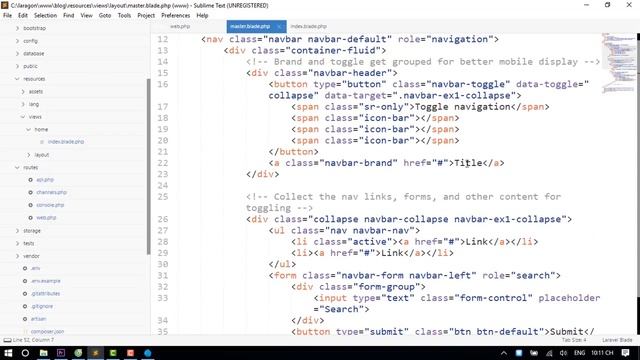Select the tests folder in sidebar
This screenshot has height=360, width=640.
[x=29, y=243]
